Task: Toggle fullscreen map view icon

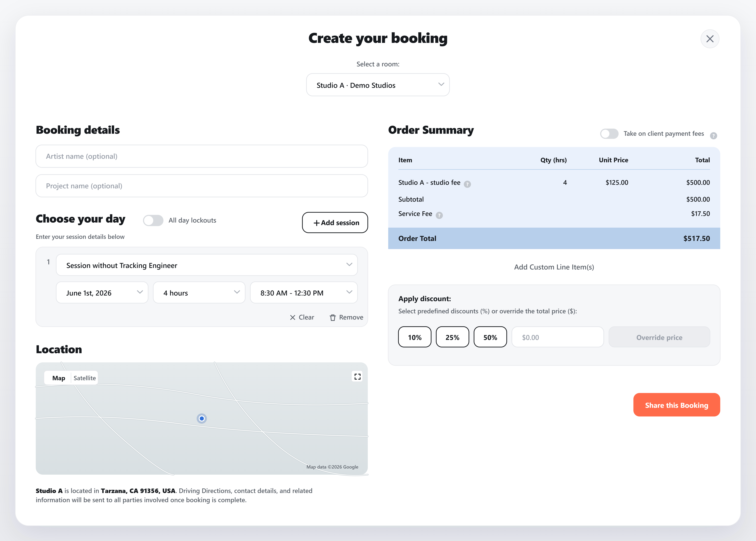Action: click(357, 376)
